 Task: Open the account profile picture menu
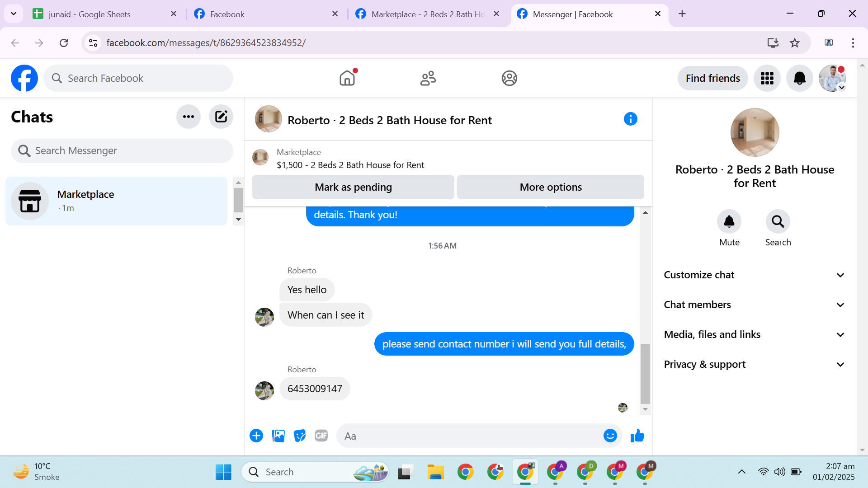832,78
